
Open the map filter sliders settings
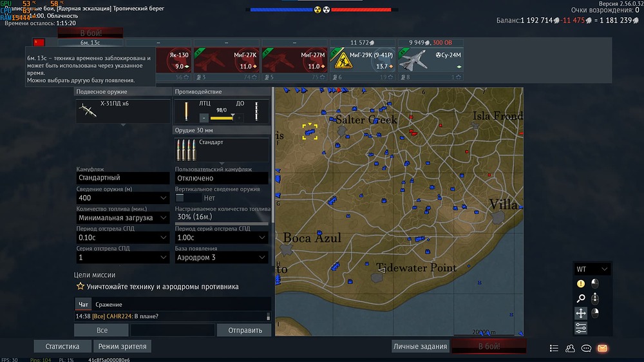point(580,328)
